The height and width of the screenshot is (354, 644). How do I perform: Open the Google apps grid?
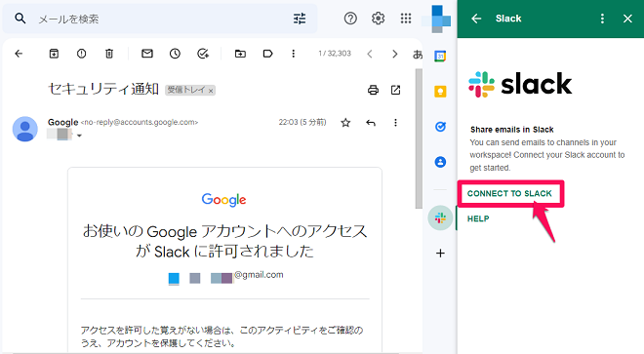pyautogui.click(x=406, y=19)
